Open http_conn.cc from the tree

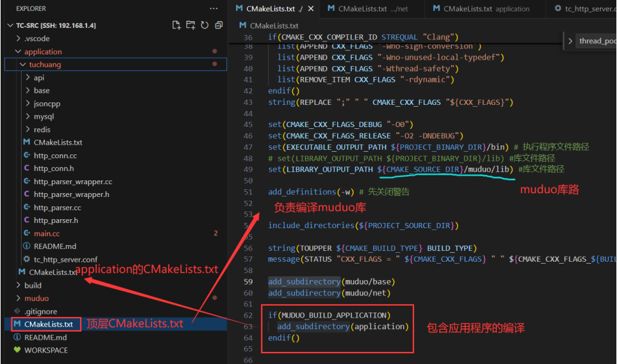(x=55, y=156)
